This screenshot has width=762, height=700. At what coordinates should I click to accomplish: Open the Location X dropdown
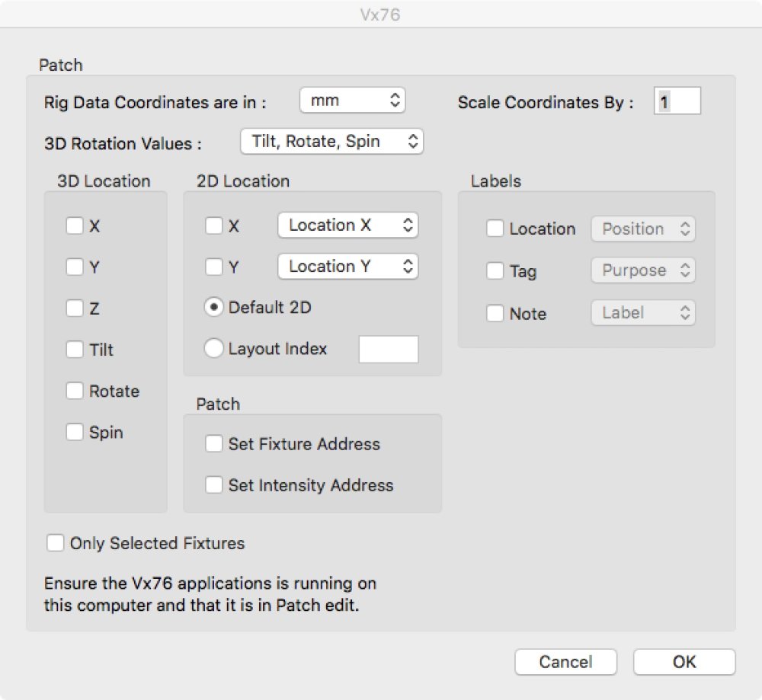coord(348,225)
